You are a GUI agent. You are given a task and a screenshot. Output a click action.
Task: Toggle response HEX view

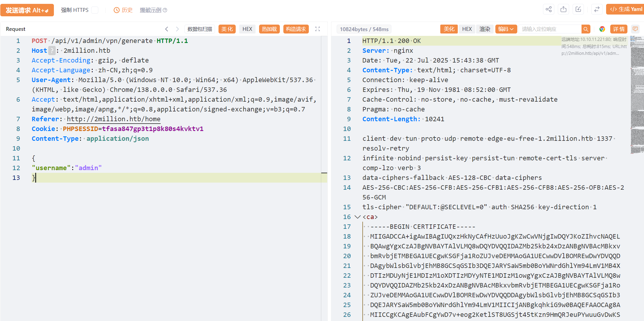(x=467, y=29)
